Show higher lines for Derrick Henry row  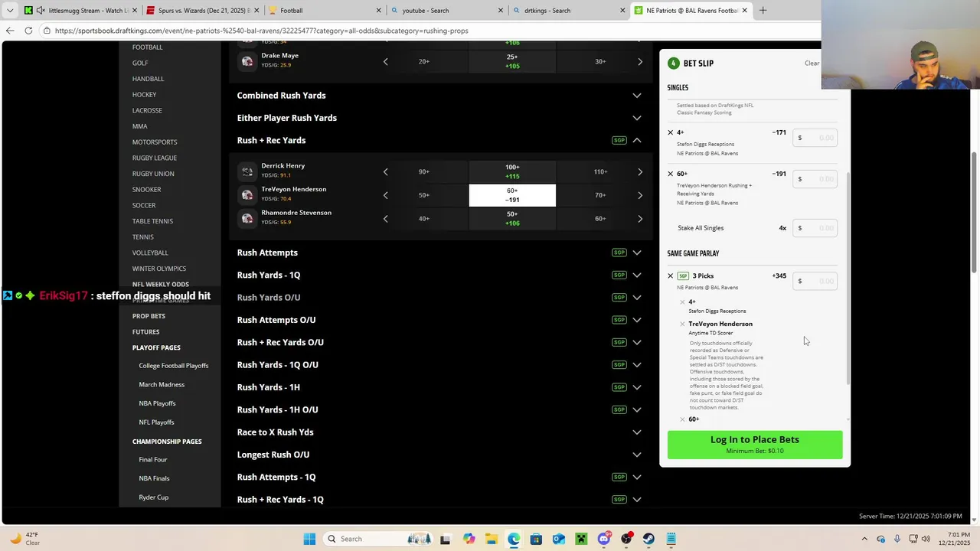coord(640,171)
